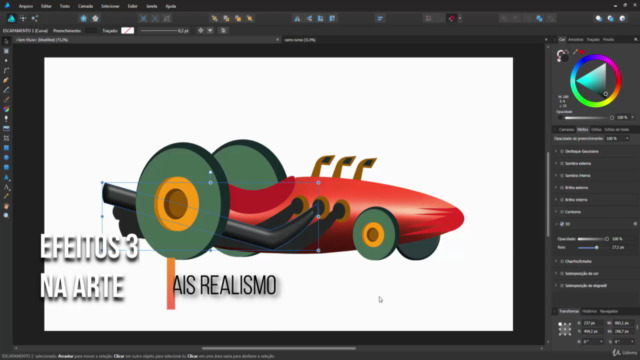The width and height of the screenshot is (640, 360).
Task: Open the Ajuda menu
Action: pyautogui.click(x=171, y=6)
